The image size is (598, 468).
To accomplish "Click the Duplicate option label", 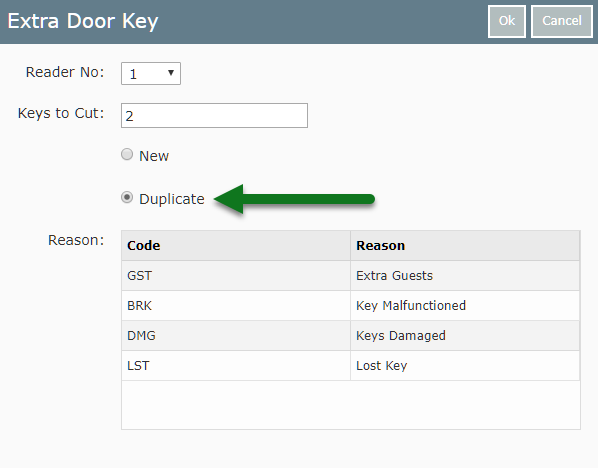I will [x=172, y=199].
